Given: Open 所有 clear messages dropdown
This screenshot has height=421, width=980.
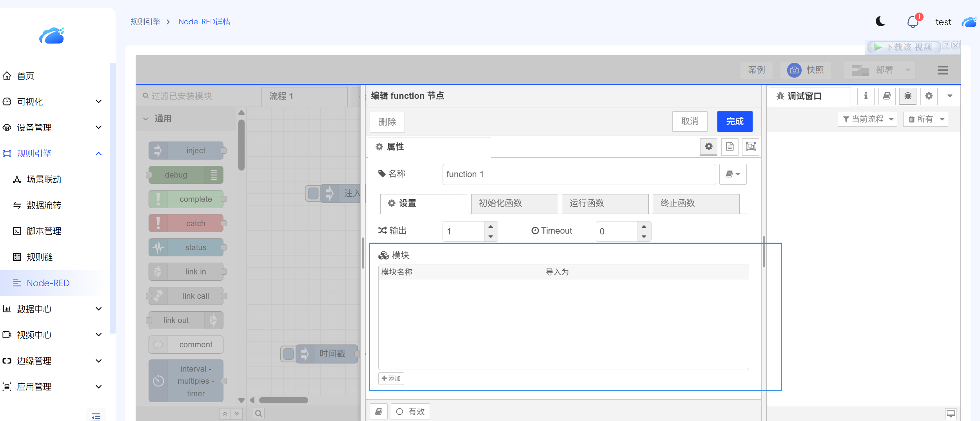Looking at the screenshot, I should pyautogui.click(x=926, y=119).
